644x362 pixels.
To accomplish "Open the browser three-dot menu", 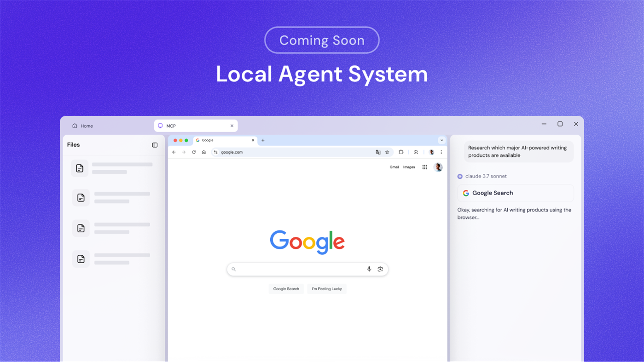I will pos(441,152).
